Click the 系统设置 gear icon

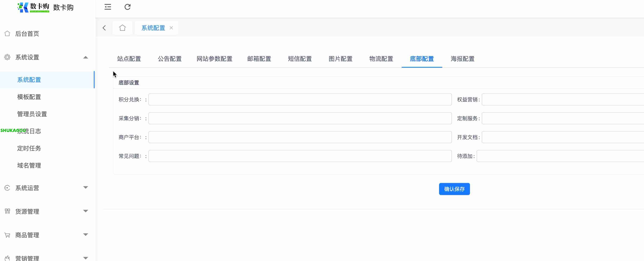point(7,57)
